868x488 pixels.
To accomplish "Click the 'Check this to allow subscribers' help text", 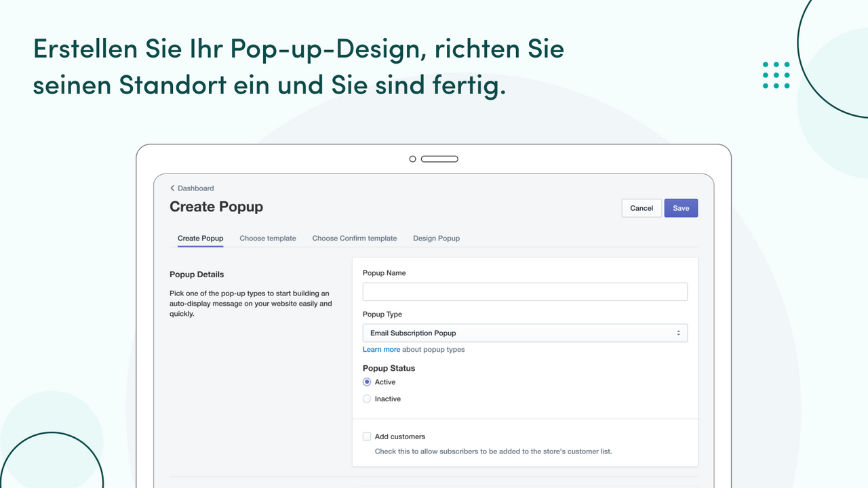I will tap(494, 451).
